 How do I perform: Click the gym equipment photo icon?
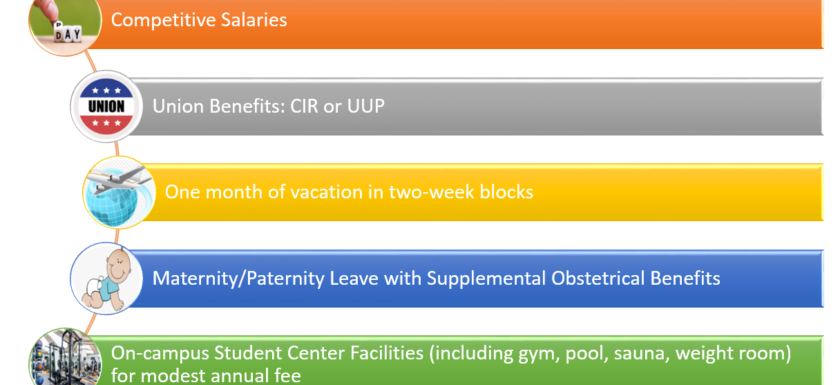pyautogui.click(x=65, y=357)
